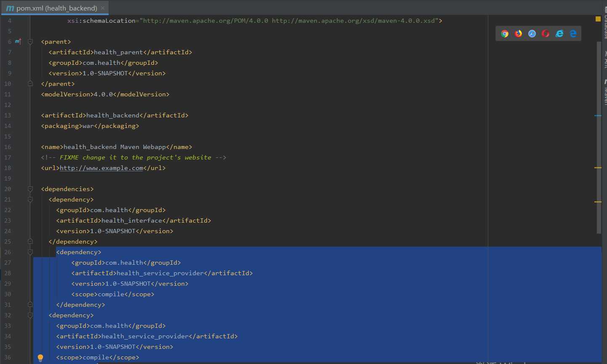
Task: Click line number 12 in the gutter
Action: click(8, 105)
